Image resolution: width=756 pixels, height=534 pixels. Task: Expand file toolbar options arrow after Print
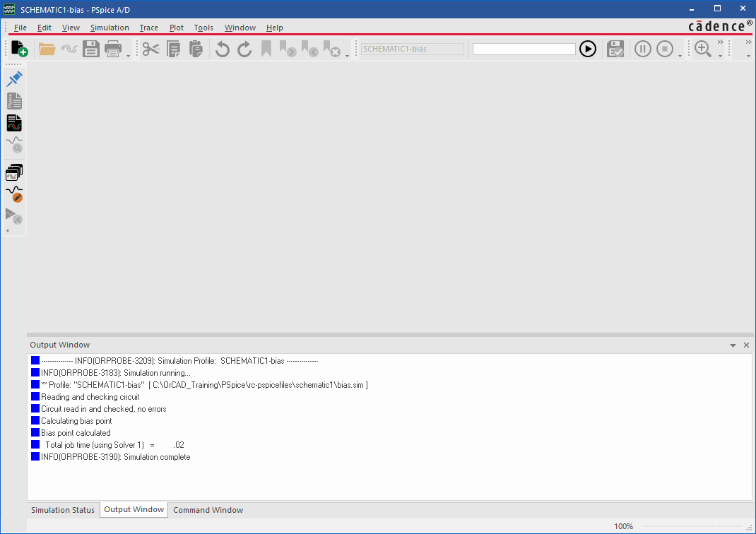click(129, 56)
